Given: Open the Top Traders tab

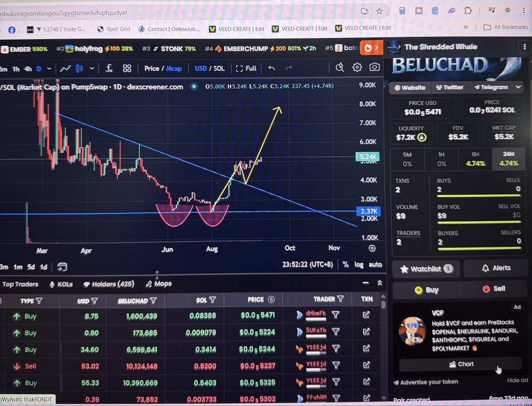Looking at the screenshot, I should [x=20, y=284].
